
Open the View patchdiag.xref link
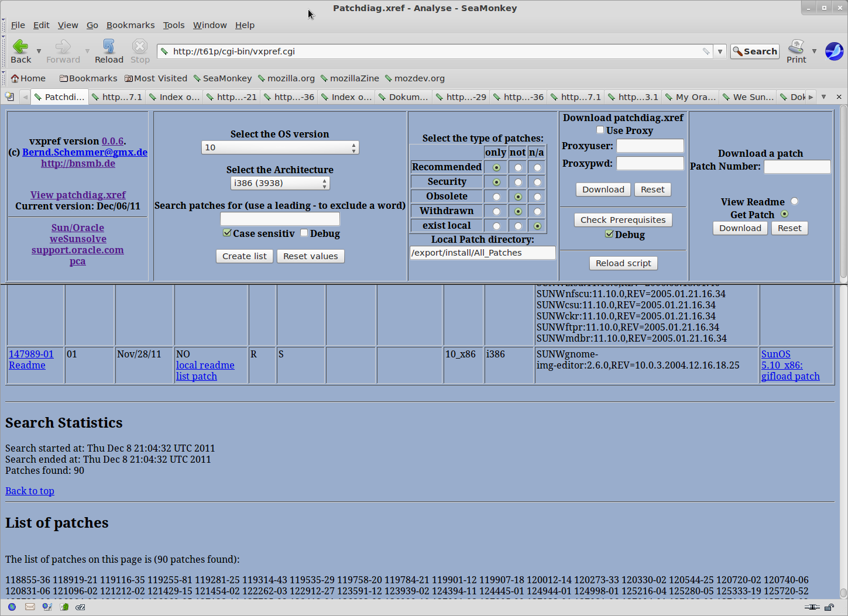tap(78, 195)
